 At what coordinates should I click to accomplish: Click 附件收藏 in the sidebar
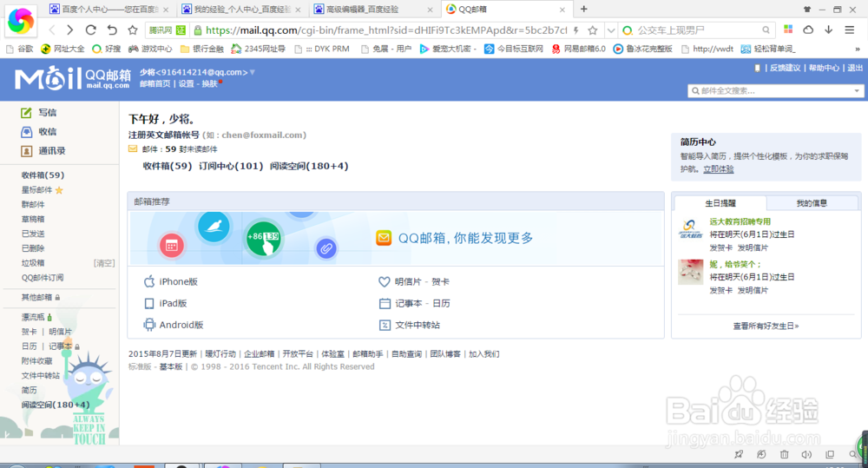point(36,360)
